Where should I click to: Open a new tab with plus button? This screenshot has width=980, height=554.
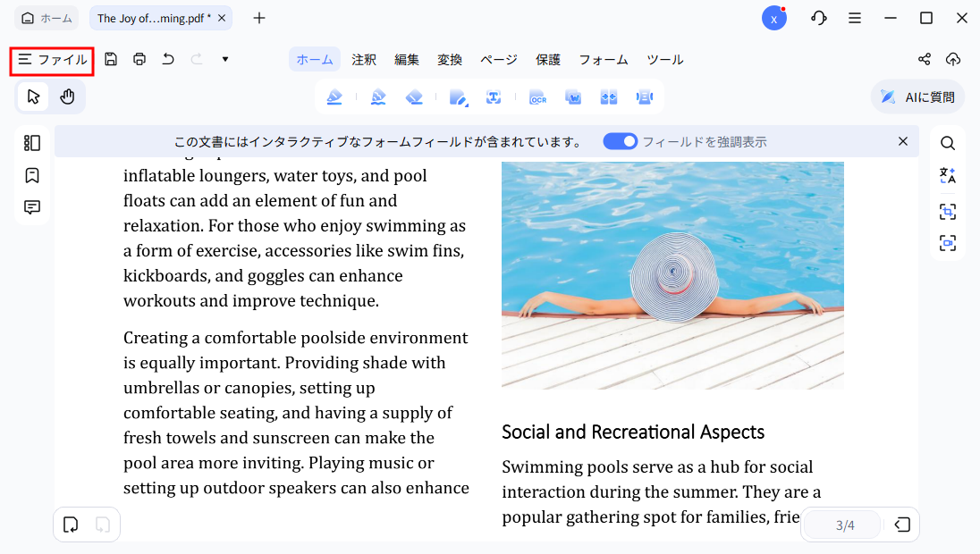[x=259, y=18]
